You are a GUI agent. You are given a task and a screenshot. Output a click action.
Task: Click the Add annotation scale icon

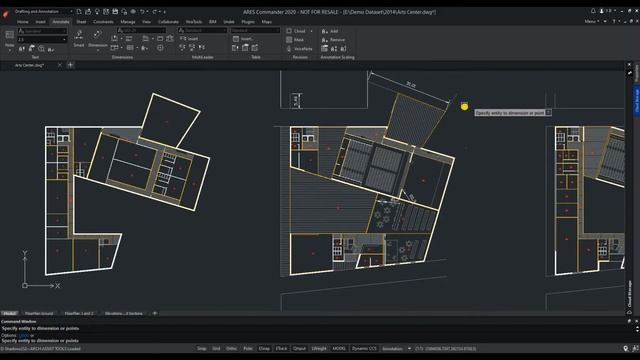pos(325,31)
